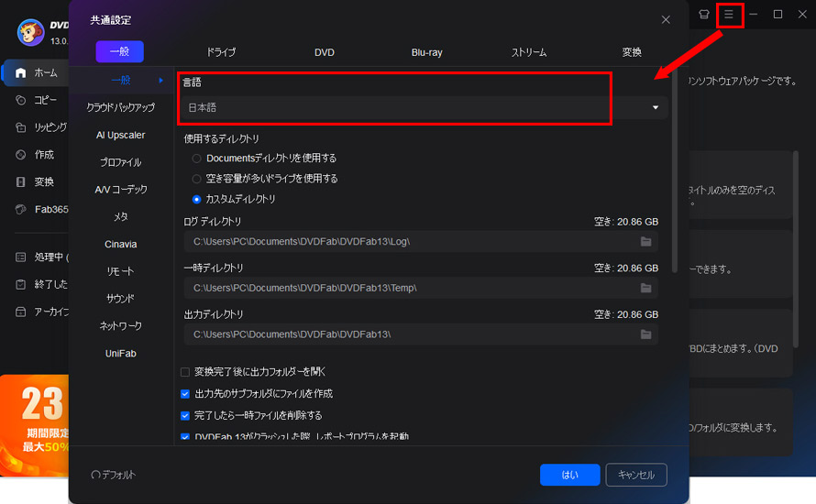Click the processing queue icon in sidebar

[x=21, y=257]
